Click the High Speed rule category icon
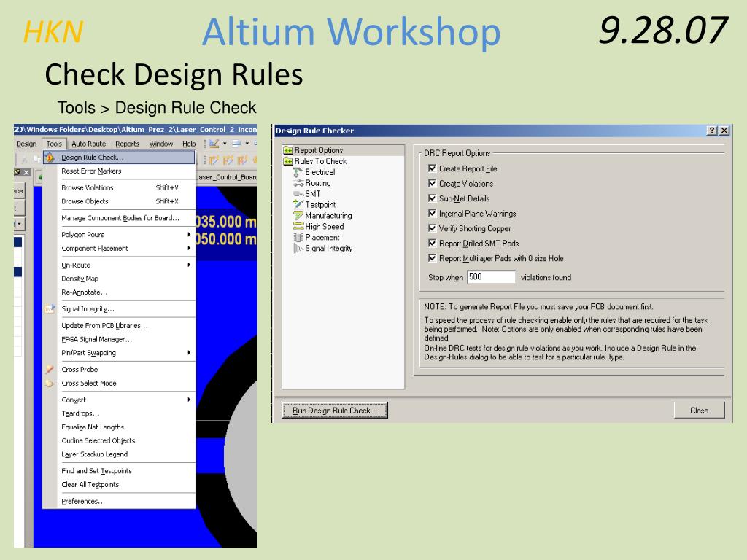Image resolution: width=747 pixels, height=560 pixels. [x=298, y=227]
